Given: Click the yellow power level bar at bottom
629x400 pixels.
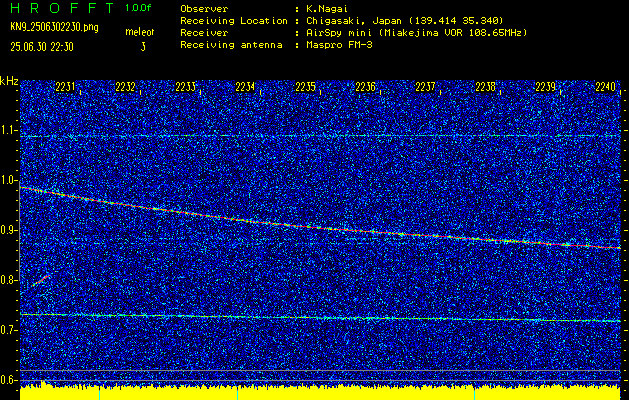Looking at the screenshot, I should pos(320,393).
